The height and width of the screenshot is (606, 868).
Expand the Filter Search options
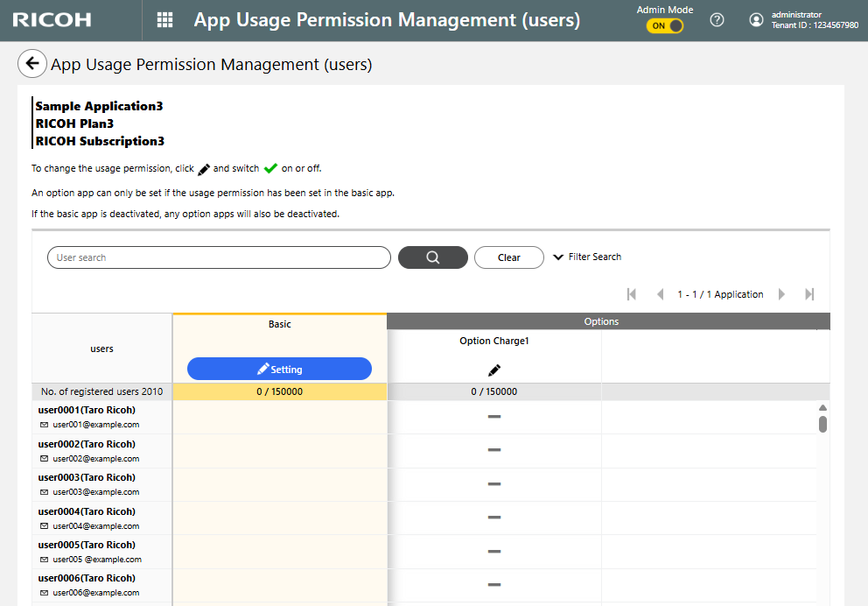tap(587, 257)
